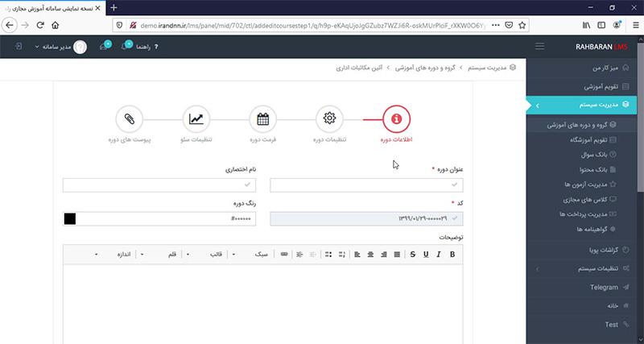644x344 pixels.
Task: Go to the فرمت دوره calendar step
Action: click(262, 119)
